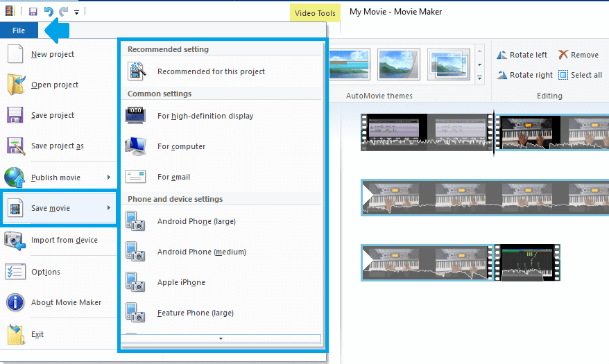This screenshot has width=609, height=364.
Task: Click the New project page icon
Action: 15,54
